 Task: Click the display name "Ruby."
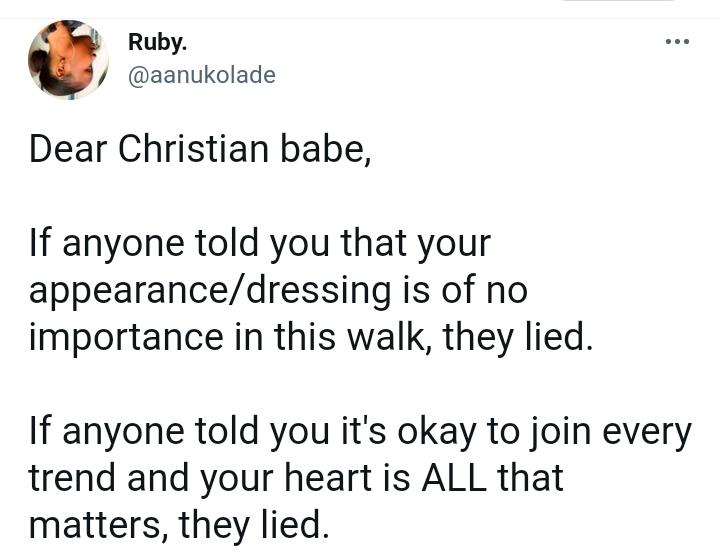tap(158, 42)
